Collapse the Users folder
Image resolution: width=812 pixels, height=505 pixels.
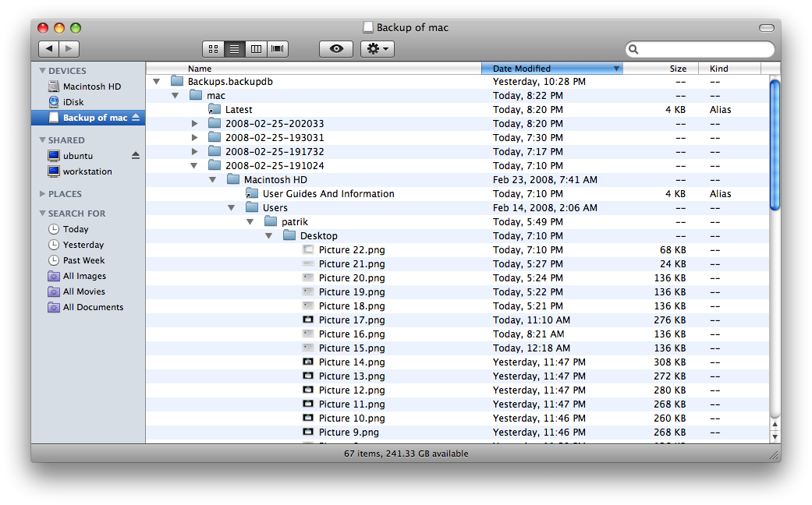pyautogui.click(x=232, y=207)
